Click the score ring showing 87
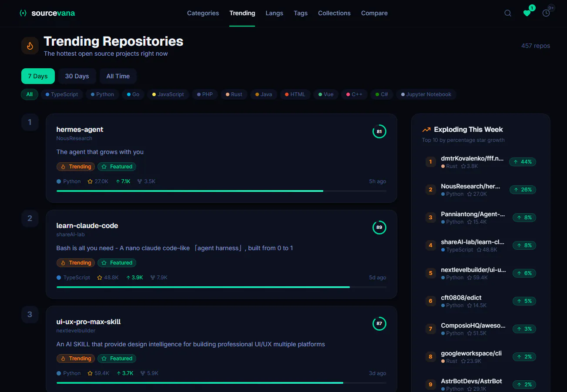 379,324
